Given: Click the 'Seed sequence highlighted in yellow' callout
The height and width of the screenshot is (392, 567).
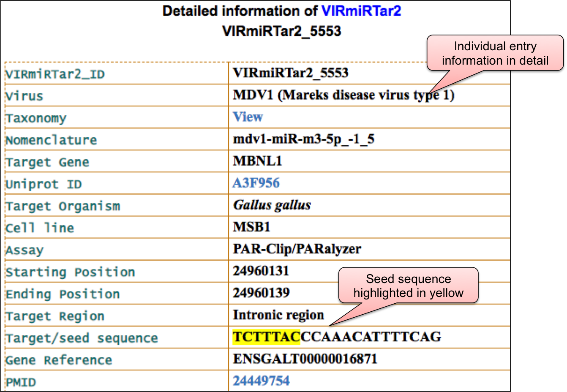Looking at the screenshot, I should pyautogui.click(x=408, y=286).
